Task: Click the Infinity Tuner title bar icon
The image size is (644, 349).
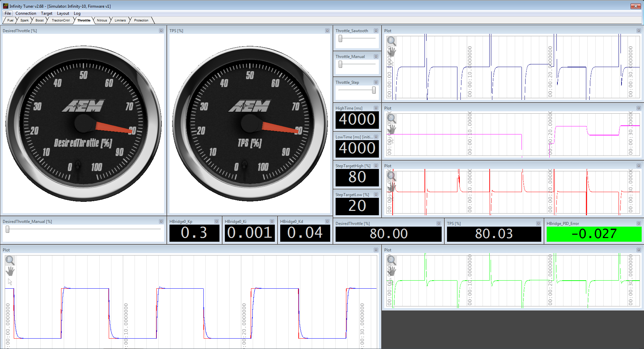Action: point(5,6)
